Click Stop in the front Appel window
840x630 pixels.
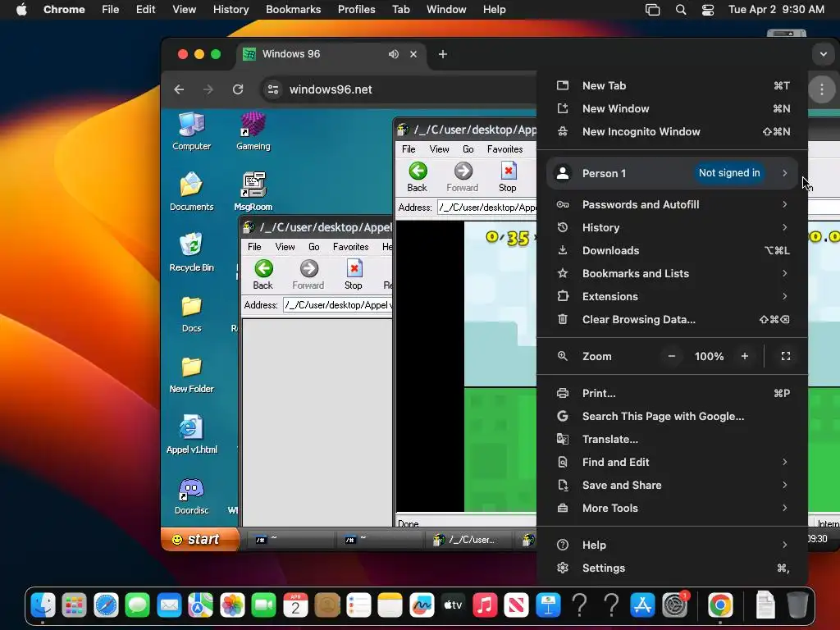353,275
